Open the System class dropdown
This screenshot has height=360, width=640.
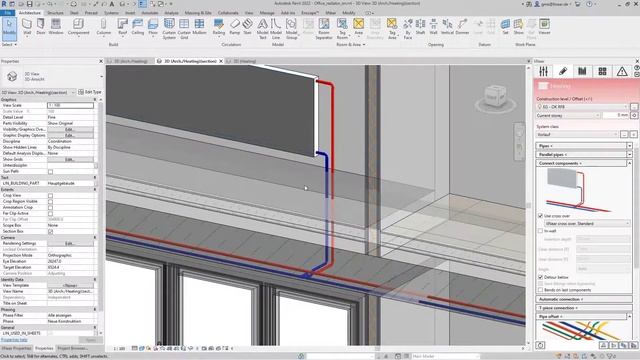pos(577,134)
